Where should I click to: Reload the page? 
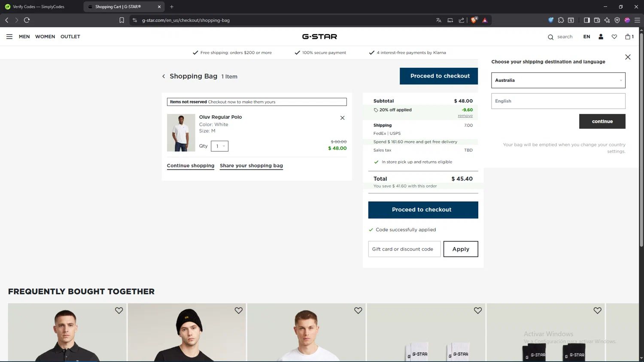[x=27, y=20]
